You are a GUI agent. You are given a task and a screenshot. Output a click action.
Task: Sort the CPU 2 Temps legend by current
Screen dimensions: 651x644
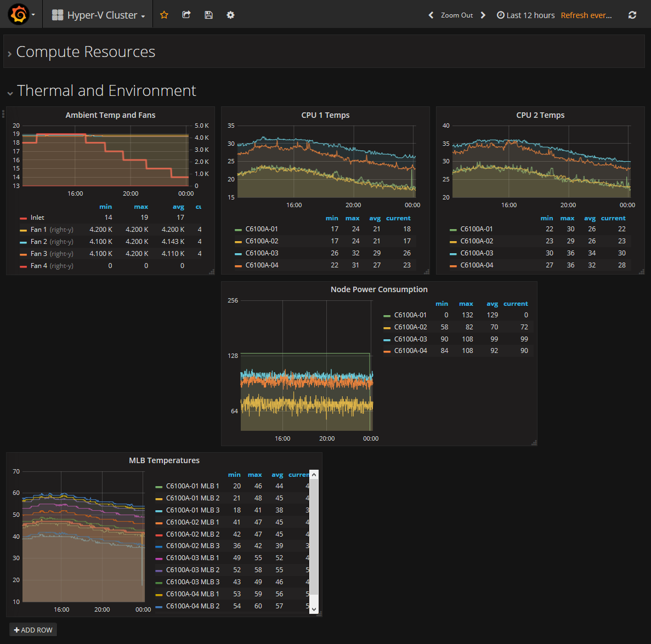click(613, 218)
